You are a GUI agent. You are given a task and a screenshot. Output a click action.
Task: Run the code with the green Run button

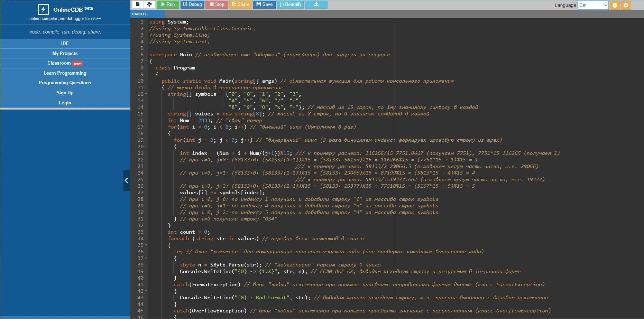(168, 4)
